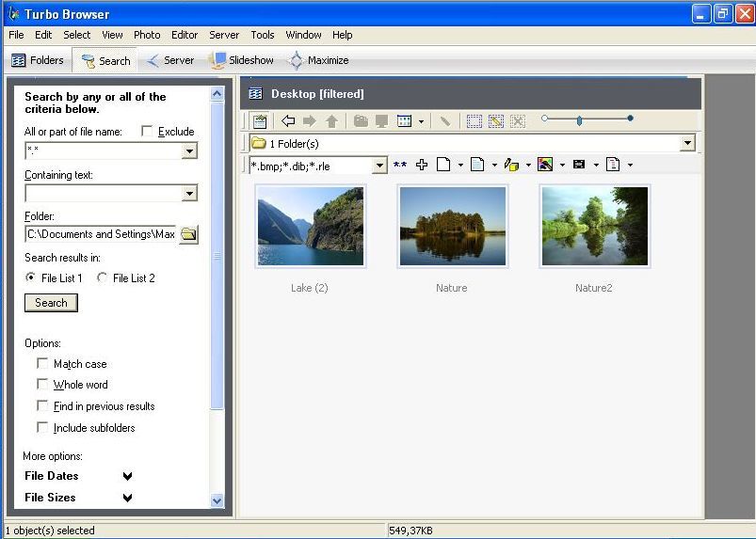Open the image filter dropdown arrow
This screenshot has width=756, height=539.
(x=562, y=166)
